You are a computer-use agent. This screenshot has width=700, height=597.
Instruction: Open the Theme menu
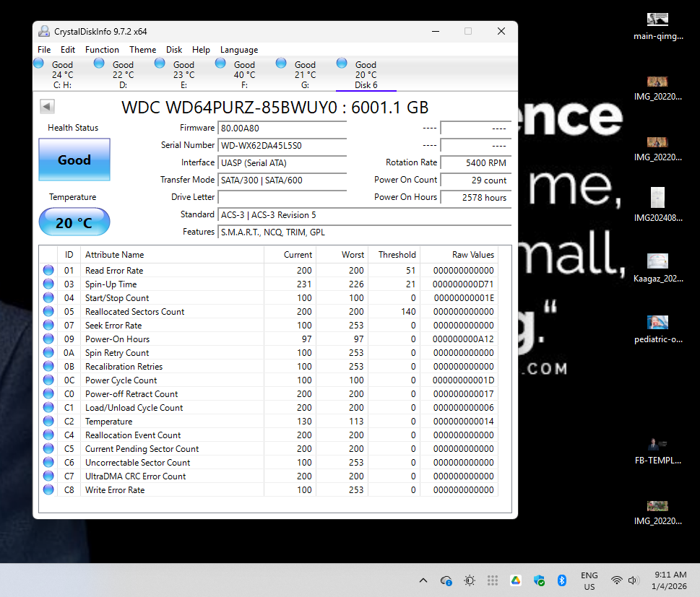click(142, 50)
